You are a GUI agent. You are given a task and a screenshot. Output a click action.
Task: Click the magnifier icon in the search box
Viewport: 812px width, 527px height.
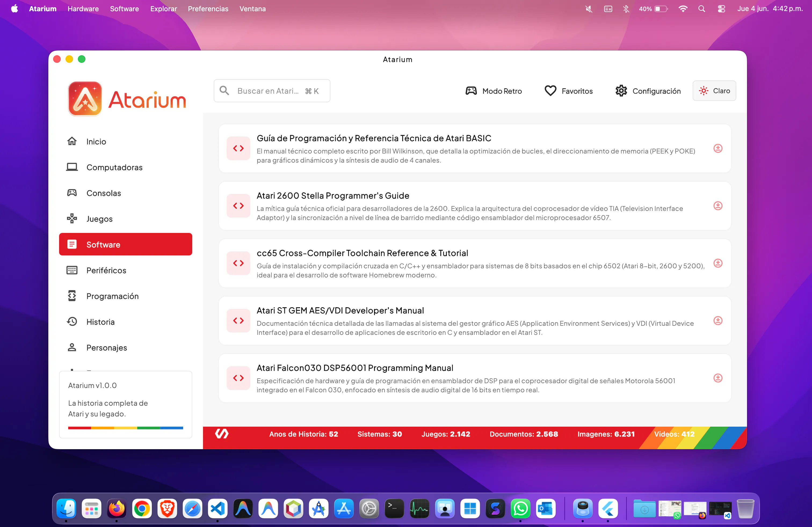coord(224,91)
